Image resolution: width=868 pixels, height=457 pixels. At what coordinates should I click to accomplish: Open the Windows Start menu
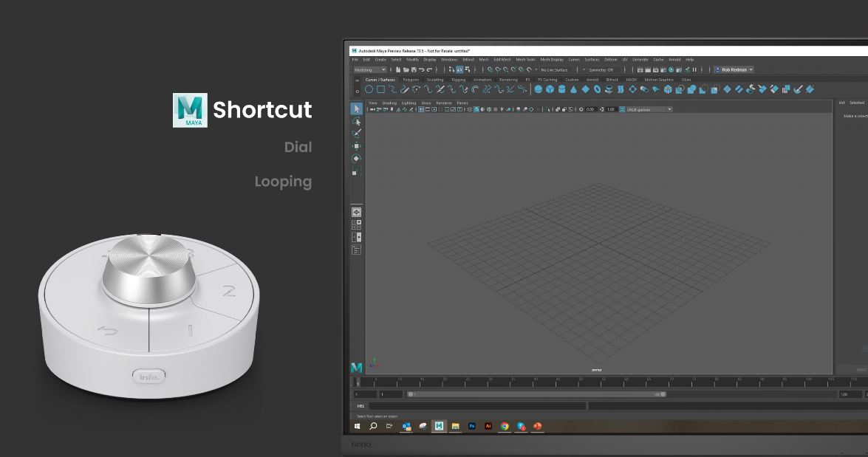coord(357,426)
